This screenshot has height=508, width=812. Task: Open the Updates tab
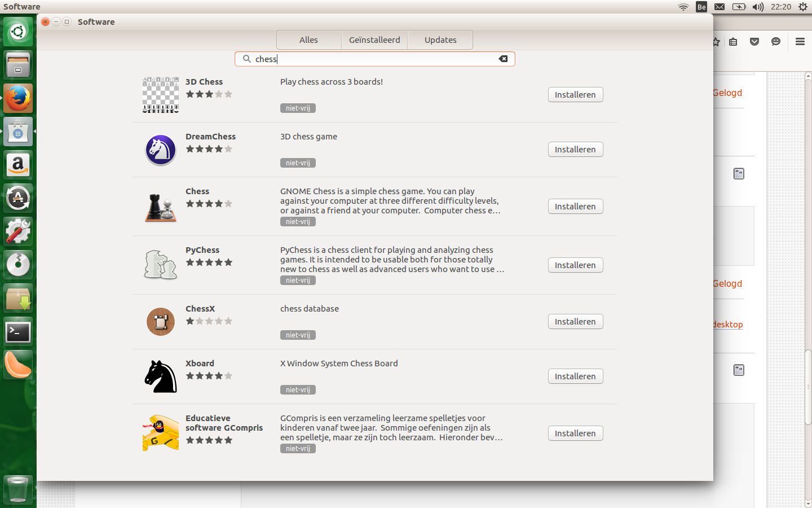(x=440, y=40)
